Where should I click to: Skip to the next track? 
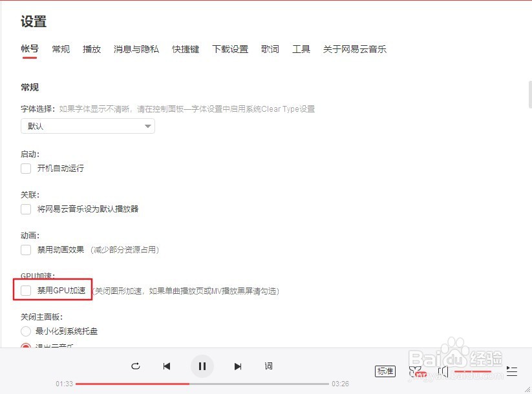click(x=238, y=366)
